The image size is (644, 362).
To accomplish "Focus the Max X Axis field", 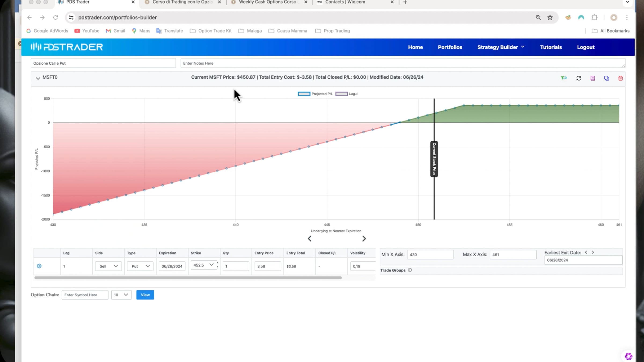I will pos(513,254).
